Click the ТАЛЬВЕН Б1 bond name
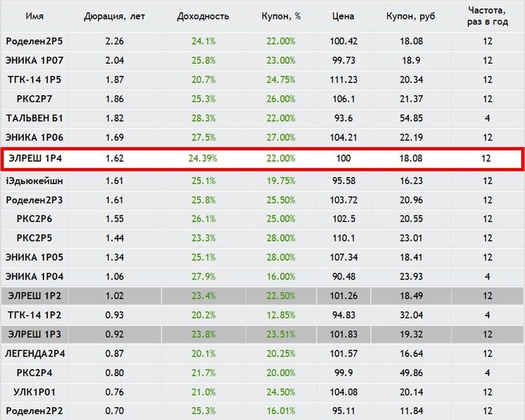Screen dimensions: 525x420 pos(34,118)
